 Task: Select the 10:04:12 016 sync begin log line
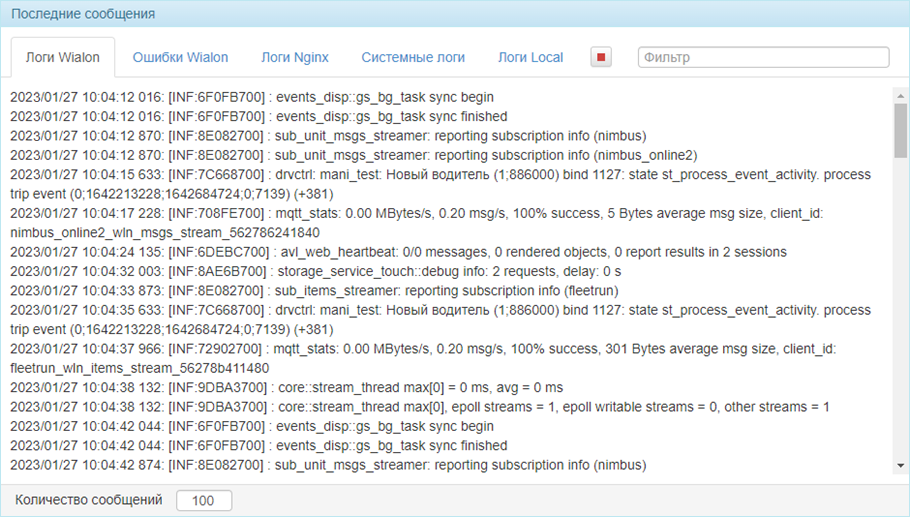tap(252, 97)
